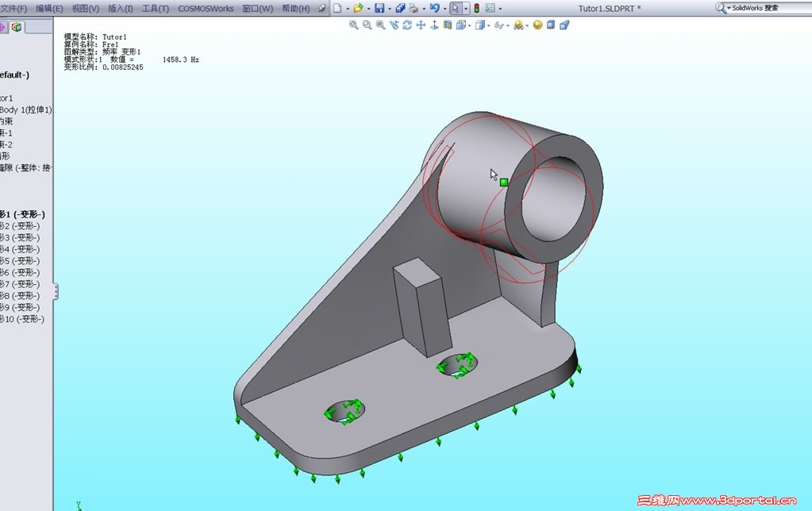Click the Section View icon

click(564, 25)
